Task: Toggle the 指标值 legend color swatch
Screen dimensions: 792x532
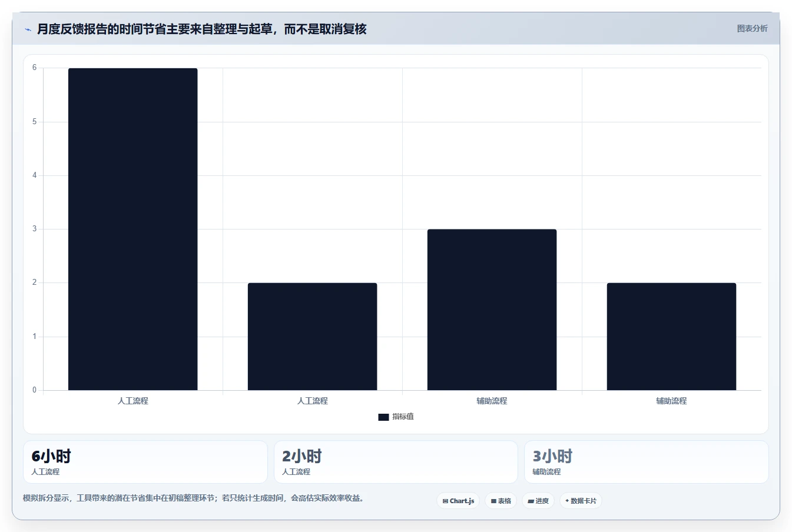Action: 383,417
